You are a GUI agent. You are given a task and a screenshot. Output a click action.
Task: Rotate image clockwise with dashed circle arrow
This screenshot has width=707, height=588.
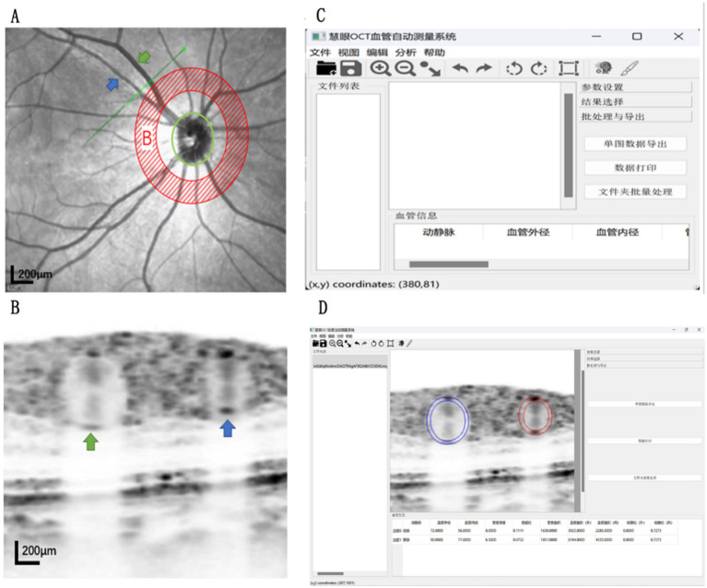click(539, 68)
